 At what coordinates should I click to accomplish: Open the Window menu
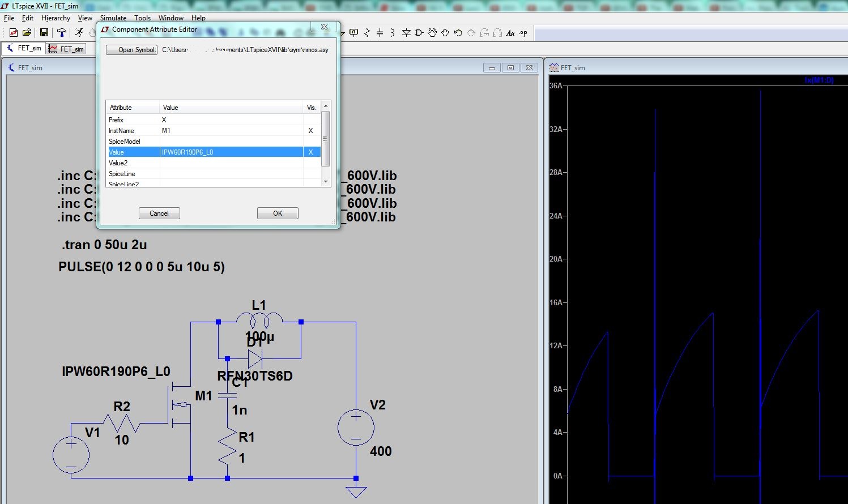click(171, 18)
